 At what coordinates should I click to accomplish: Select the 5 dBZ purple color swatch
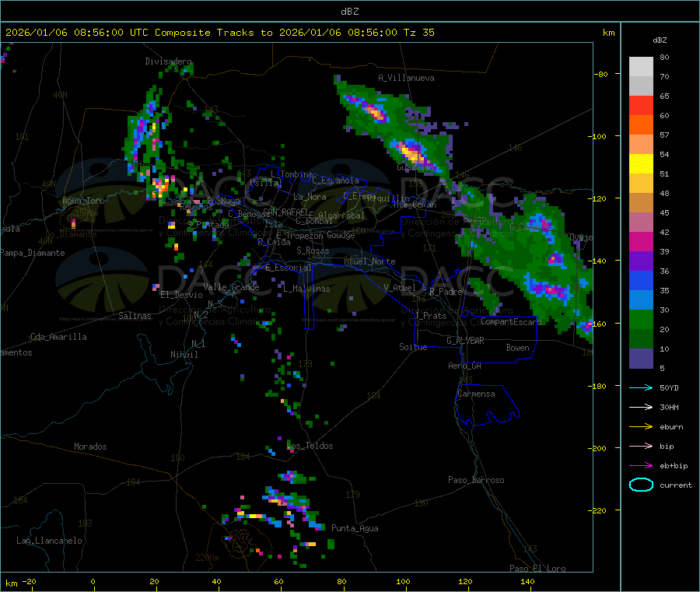coord(641,359)
